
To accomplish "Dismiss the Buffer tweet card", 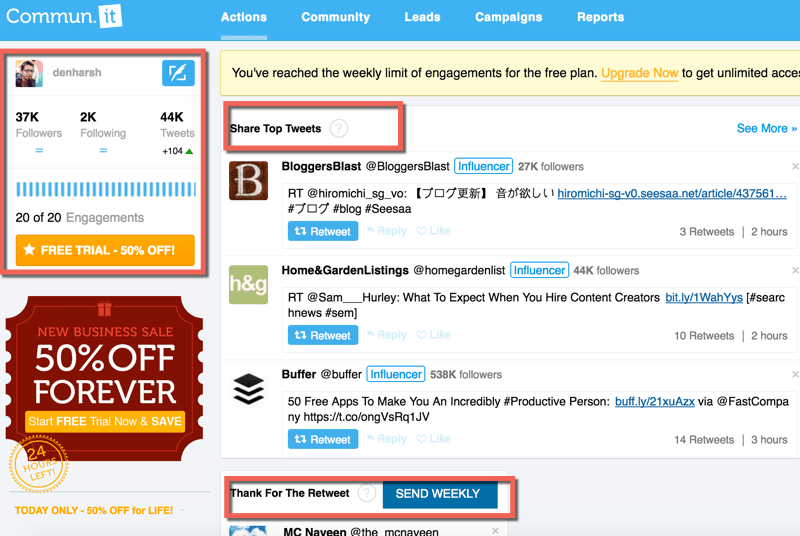I will (795, 374).
